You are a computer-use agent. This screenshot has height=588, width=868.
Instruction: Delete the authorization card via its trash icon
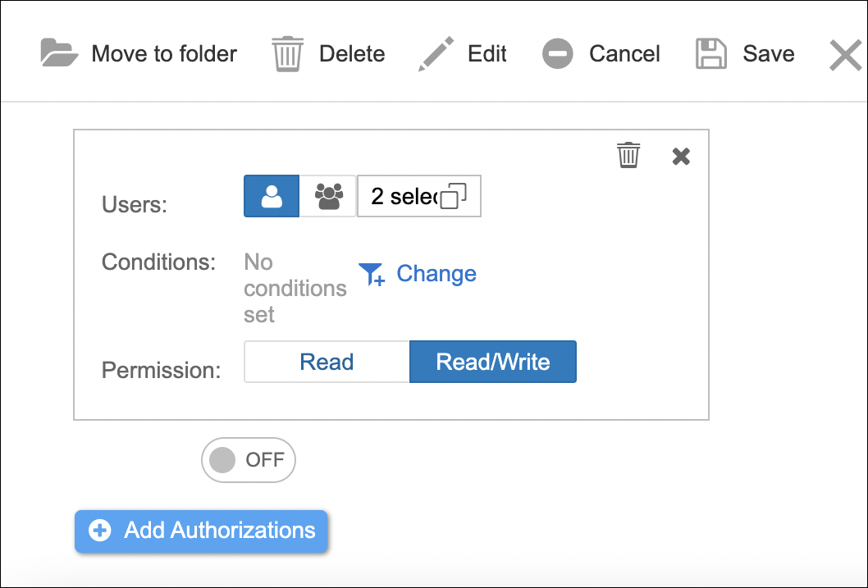click(628, 155)
